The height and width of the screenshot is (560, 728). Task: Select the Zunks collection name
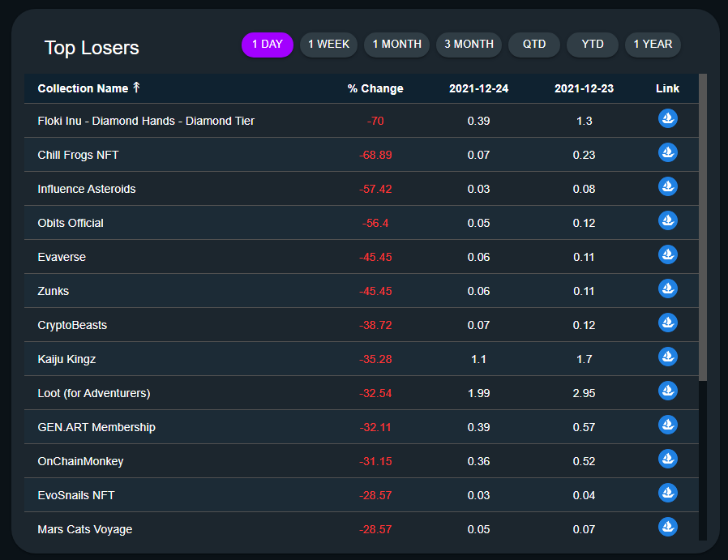(x=53, y=291)
